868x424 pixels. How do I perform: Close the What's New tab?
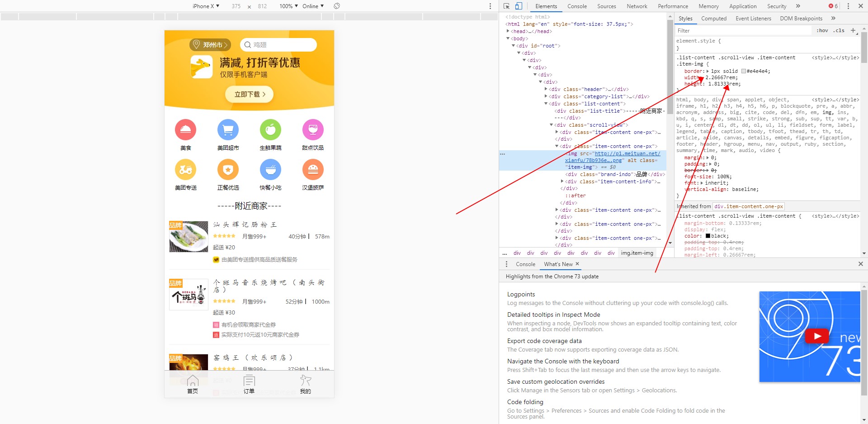tap(577, 264)
